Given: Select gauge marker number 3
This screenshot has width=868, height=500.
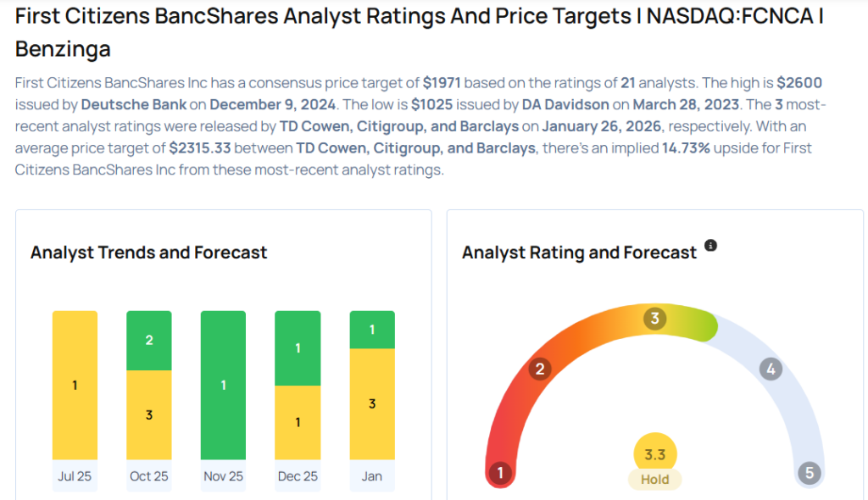Looking at the screenshot, I should click(x=654, y=319).
